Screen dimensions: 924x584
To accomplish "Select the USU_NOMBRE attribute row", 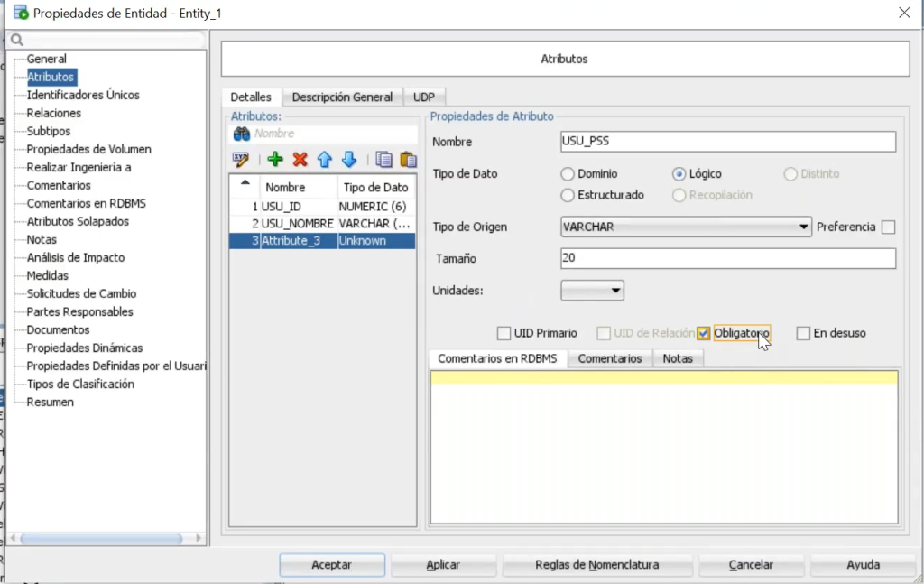I will [322, 224].
